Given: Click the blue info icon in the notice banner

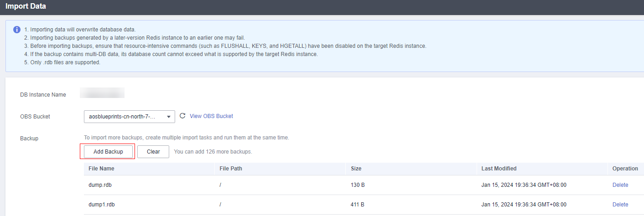Looking at the screenshot, I should (17, 30).
